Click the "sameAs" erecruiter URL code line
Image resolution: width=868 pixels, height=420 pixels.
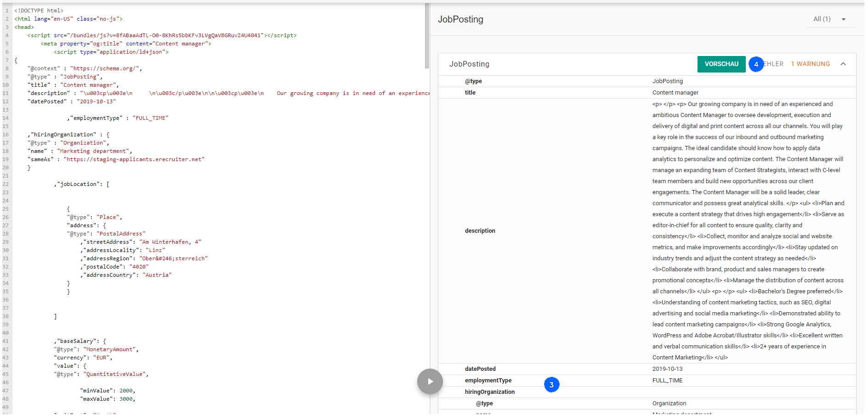[116, 159]
